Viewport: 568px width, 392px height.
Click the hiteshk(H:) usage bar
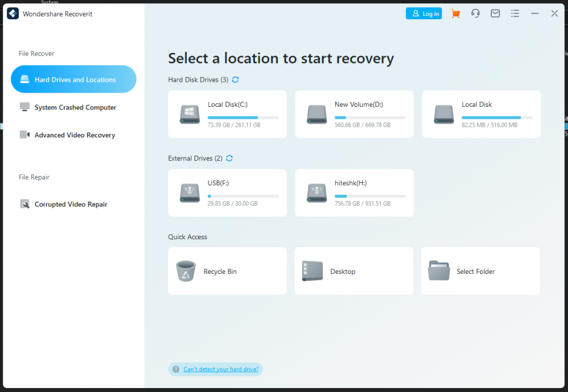click(370, 197)
